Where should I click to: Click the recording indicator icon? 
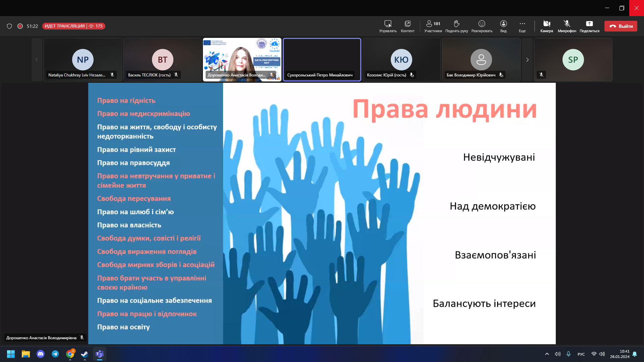click(x=20, y=26)
